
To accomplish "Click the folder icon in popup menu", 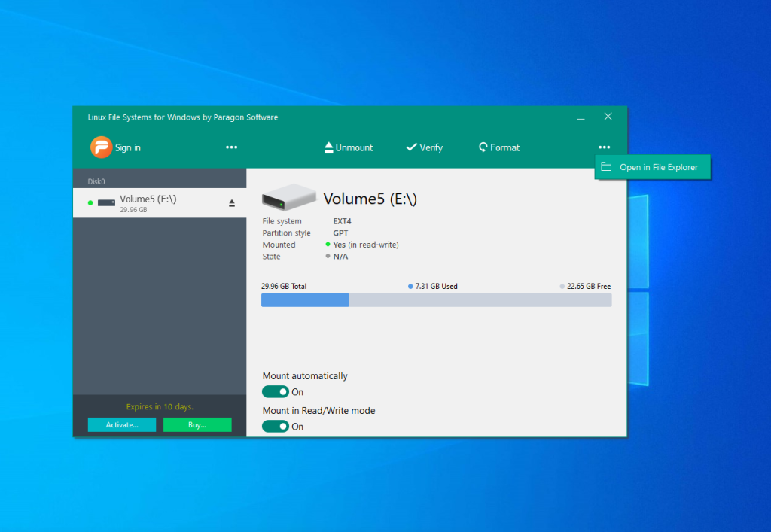I will click(x=606, y=167).
